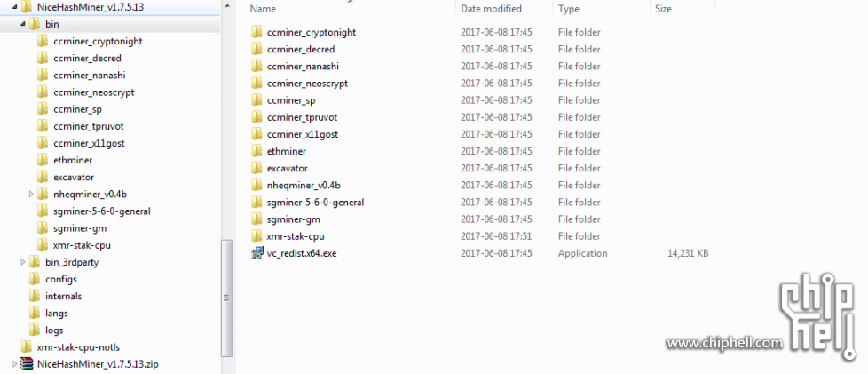
Task: Collapse the NiceHashMiner_v1.7.5.13 root folder
Action: (14, 8)
